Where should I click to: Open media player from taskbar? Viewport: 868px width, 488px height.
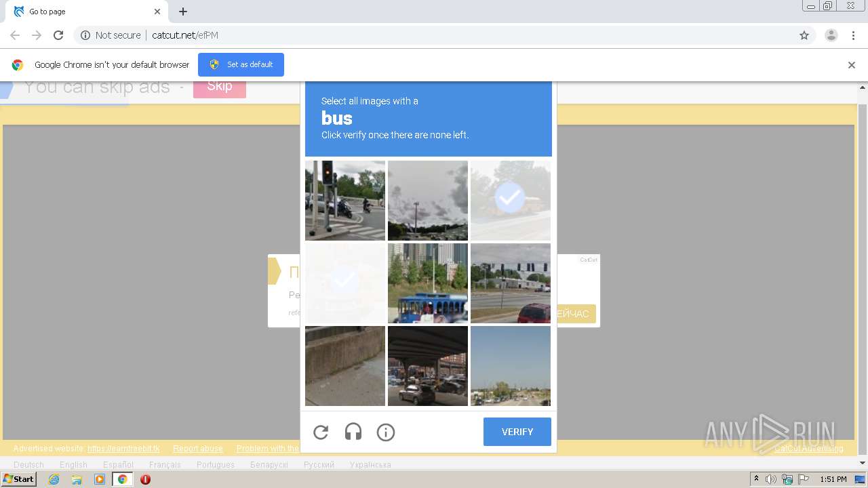pyautogui.click(x=100, y=479)
